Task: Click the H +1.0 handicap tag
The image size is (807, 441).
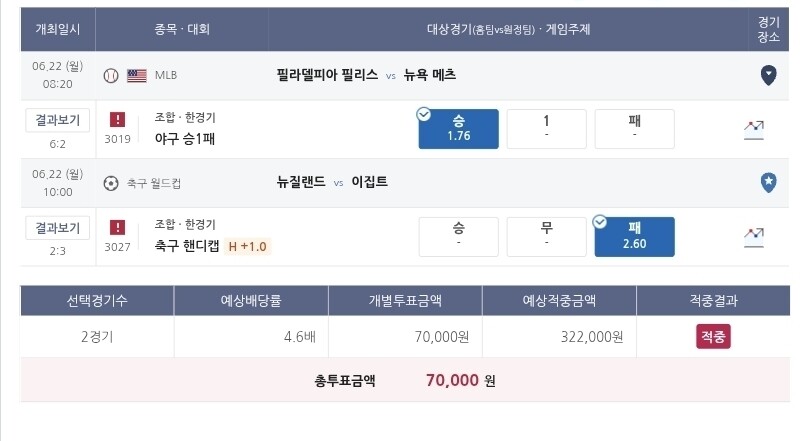Action: 248,246
